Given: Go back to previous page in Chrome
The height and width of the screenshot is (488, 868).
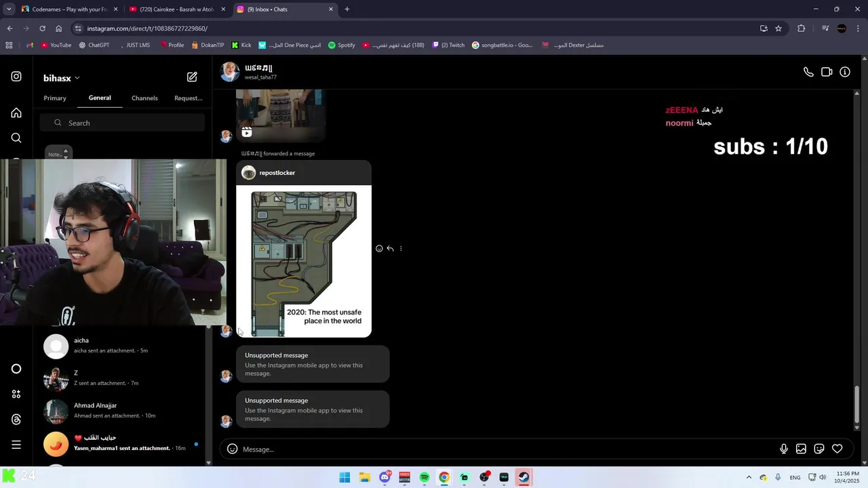Looking at the screenshot, I should [x=9, y=28].
